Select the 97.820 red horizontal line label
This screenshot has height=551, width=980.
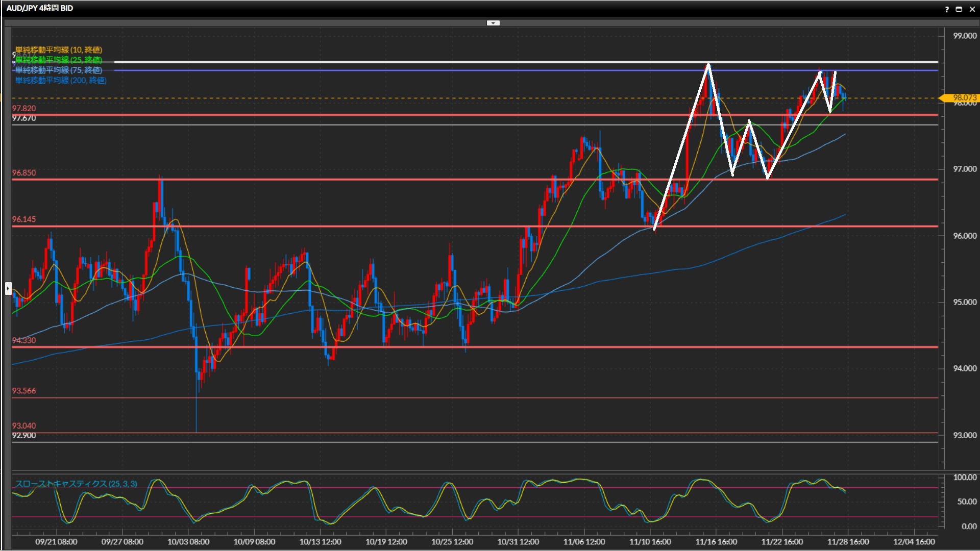point(24,108)
